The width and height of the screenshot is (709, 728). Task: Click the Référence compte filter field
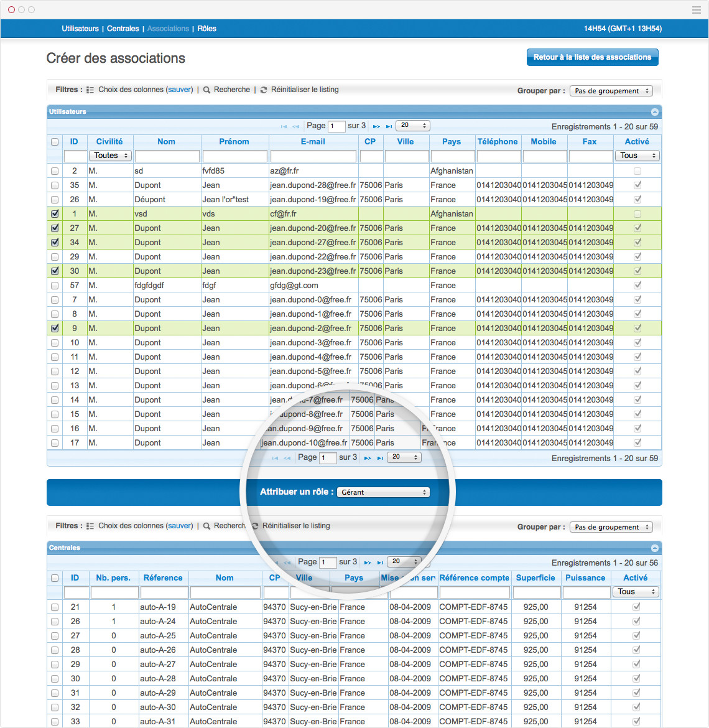[x=474, y=592]
